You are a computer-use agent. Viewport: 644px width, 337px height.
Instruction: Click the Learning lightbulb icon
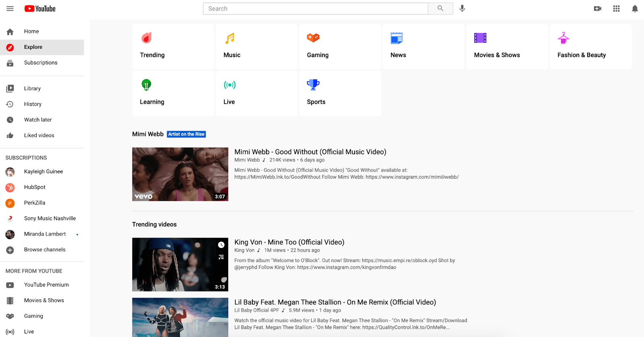coord(147,85)
